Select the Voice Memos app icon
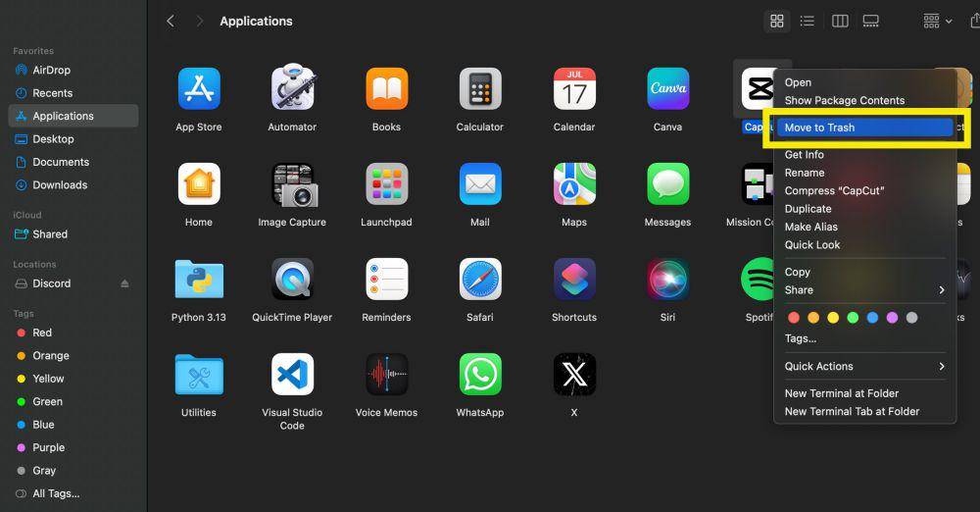980x512 pixels. click(386, 375)
